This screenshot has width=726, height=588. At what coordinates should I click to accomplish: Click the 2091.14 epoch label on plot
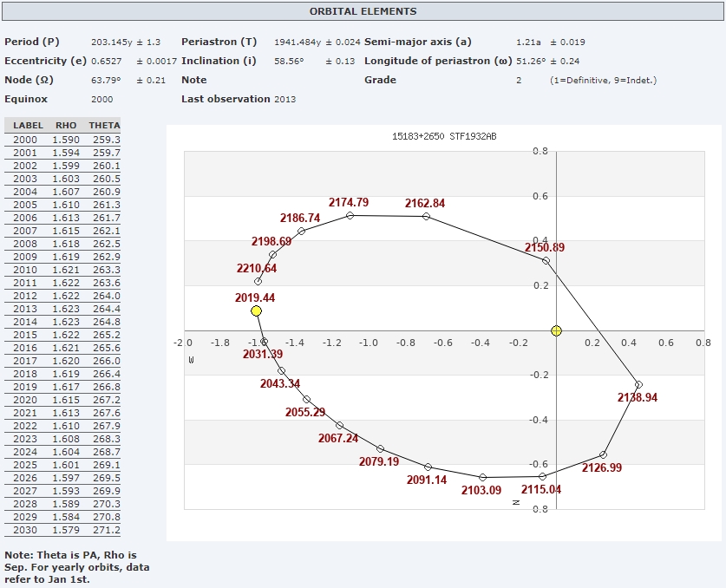point(427,480)
